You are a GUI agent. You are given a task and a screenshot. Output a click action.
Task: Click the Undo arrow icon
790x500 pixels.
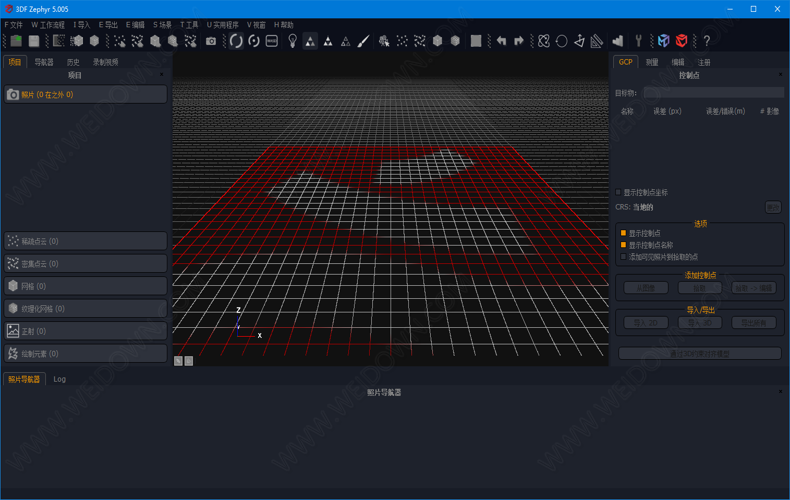(501, 41)
